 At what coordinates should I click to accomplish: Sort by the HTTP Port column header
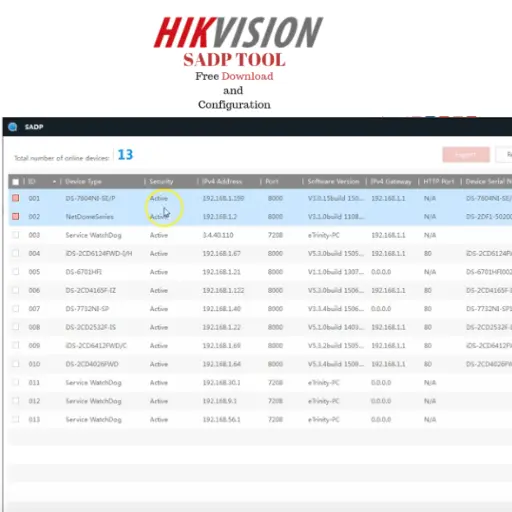tap(439, 182)
